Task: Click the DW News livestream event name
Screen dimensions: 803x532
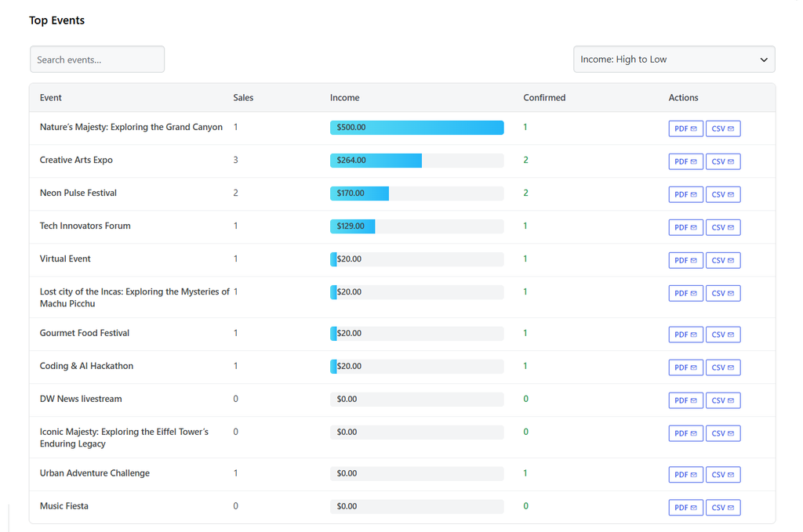Action: (81, 399)
